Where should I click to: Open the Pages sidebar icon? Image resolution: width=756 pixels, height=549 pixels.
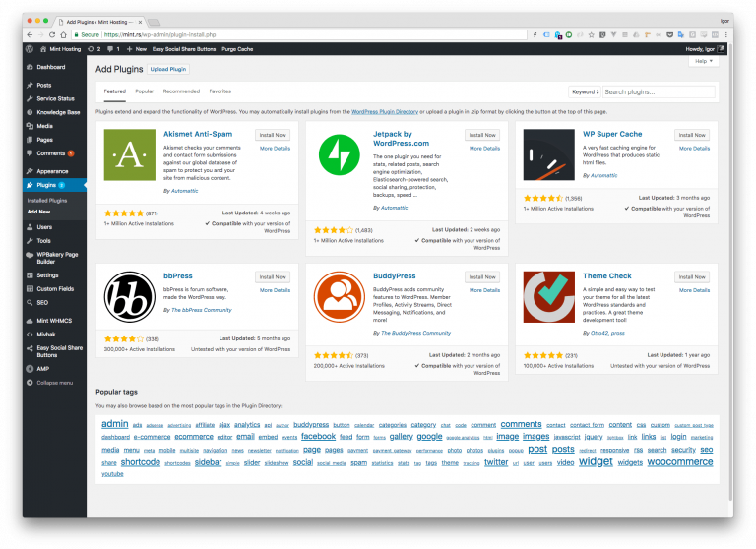(30, 140)
